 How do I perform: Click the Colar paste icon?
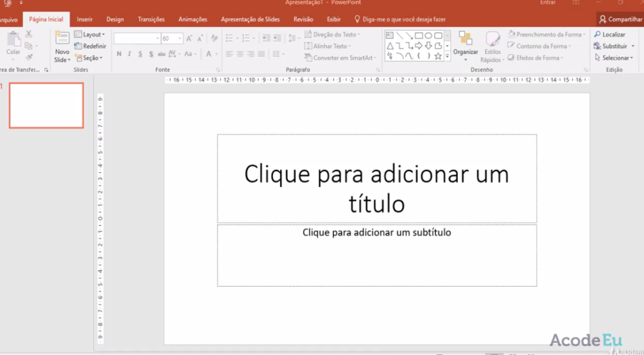13,40
